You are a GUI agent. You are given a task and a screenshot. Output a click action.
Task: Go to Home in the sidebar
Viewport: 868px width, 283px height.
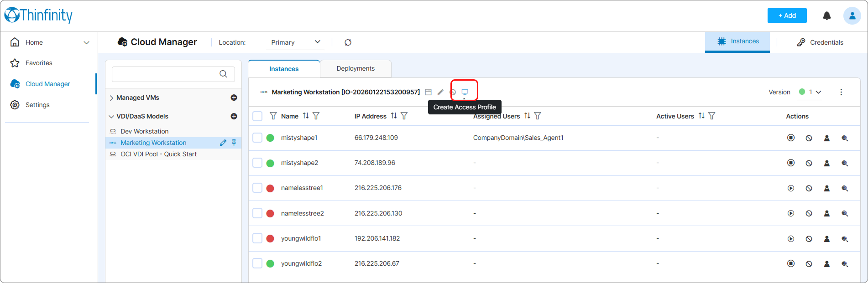coord(34,42)
